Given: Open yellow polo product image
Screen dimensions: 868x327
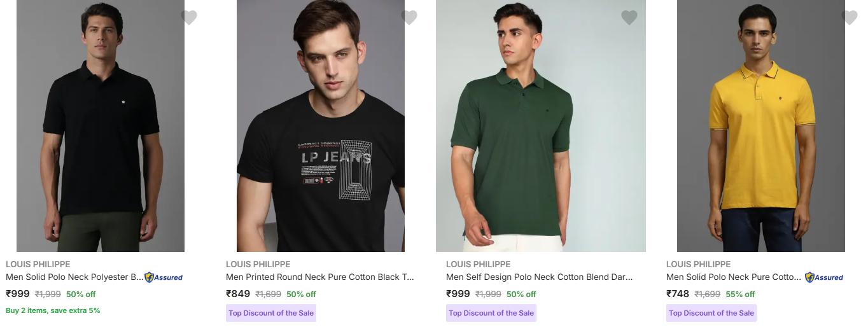Looking at the screenshot, I should click(x=761, y=127).
